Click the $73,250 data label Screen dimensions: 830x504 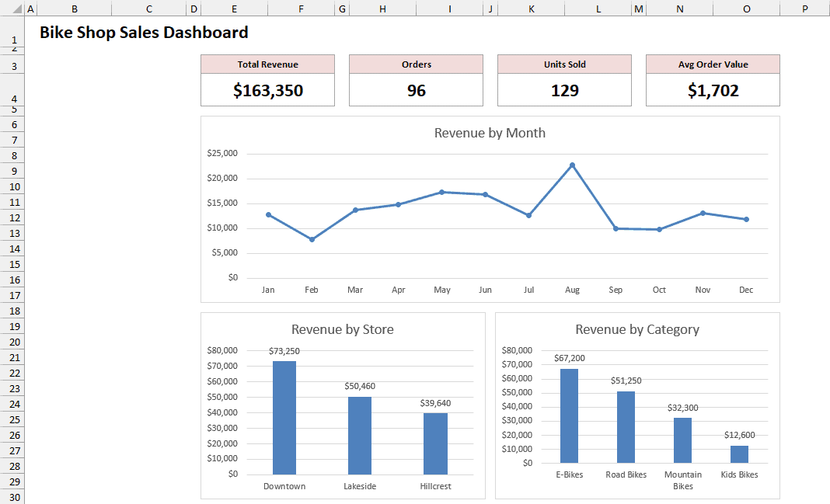(x=284, y=351)
